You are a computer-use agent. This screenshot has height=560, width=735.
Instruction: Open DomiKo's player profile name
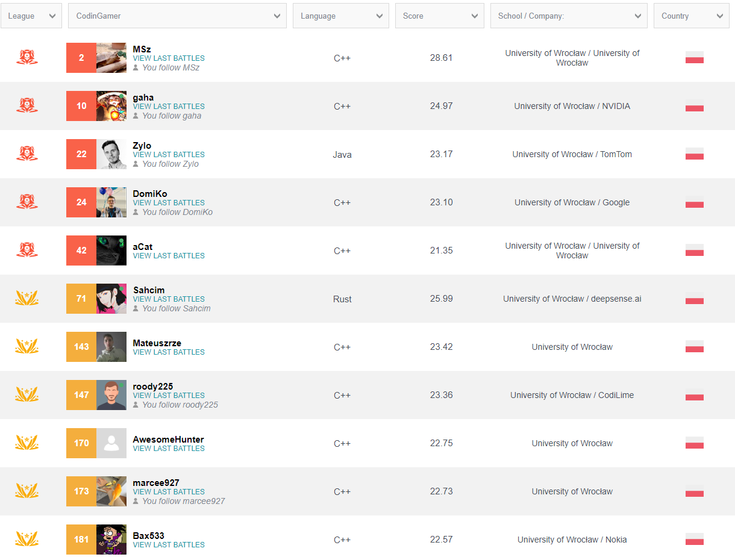tap(150, 194)
